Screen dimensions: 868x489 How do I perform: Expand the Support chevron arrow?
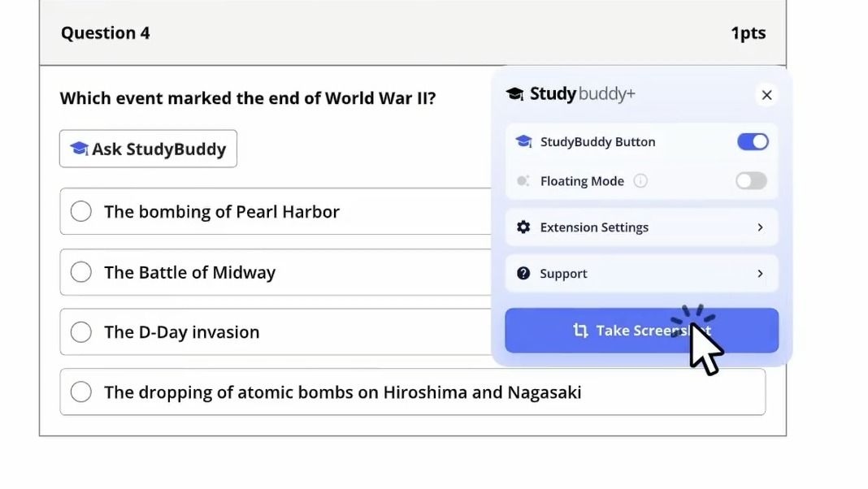tap(760, 273)
